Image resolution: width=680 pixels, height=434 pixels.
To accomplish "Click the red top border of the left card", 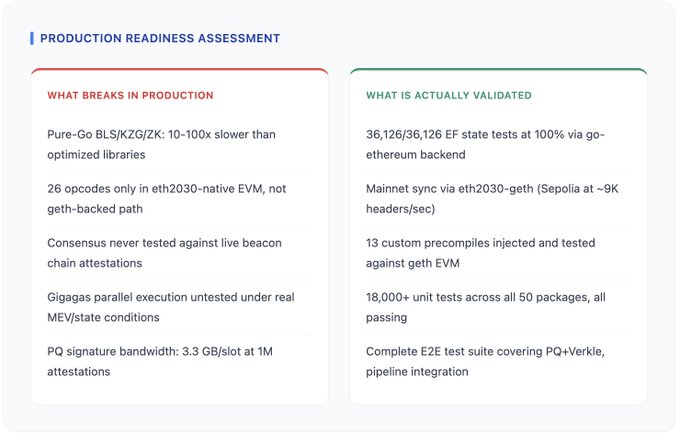I will pyautogui.click(x=179, y=69).
